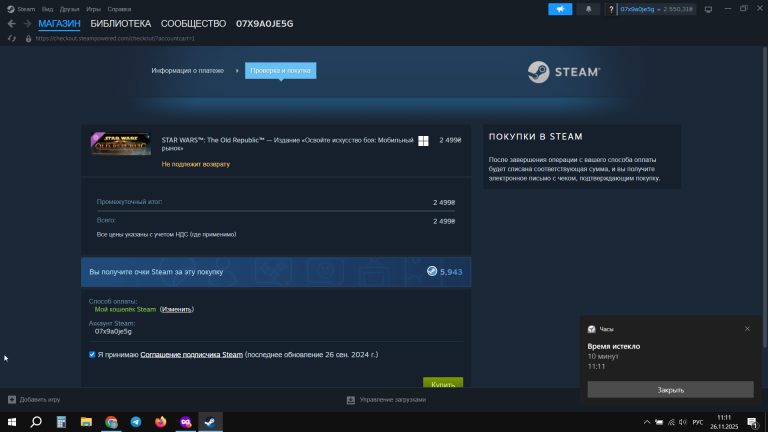The height and width of the screenshot is (432, 768).
Task: Click the Закрыть button in the timer notification
Action: coord(671,390)
